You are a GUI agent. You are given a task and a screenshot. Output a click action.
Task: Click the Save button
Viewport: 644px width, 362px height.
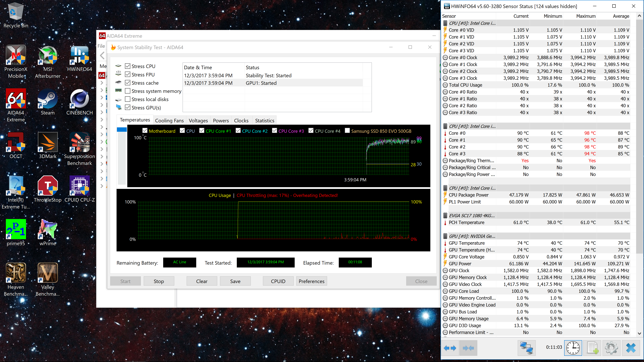235,281
